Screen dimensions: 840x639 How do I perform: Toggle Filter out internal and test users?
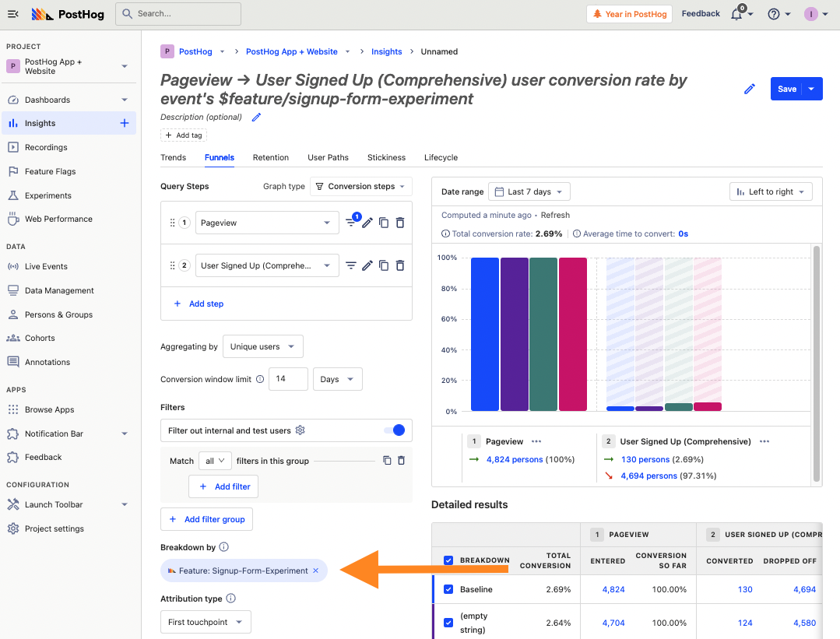(x=394, y=430)
